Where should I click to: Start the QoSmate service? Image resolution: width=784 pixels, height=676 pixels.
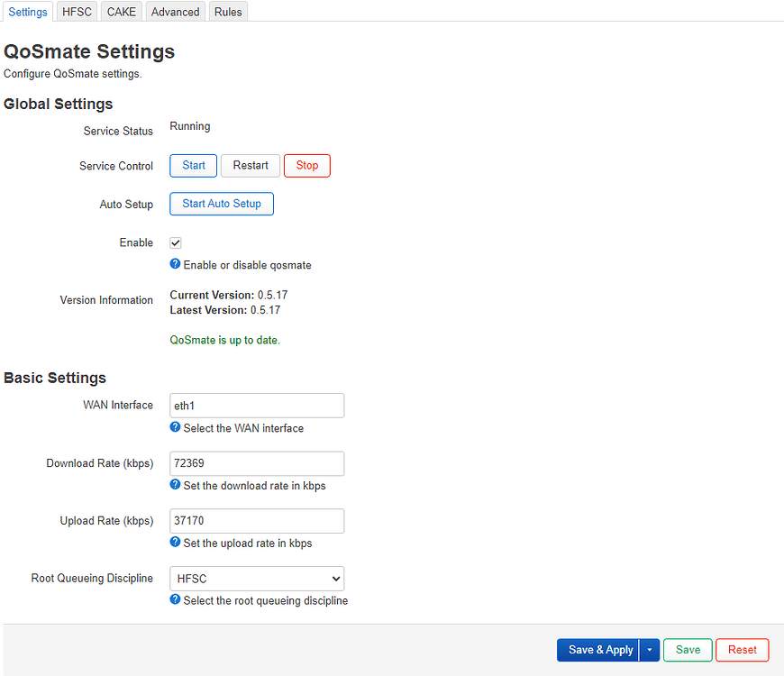coord(193,165)
